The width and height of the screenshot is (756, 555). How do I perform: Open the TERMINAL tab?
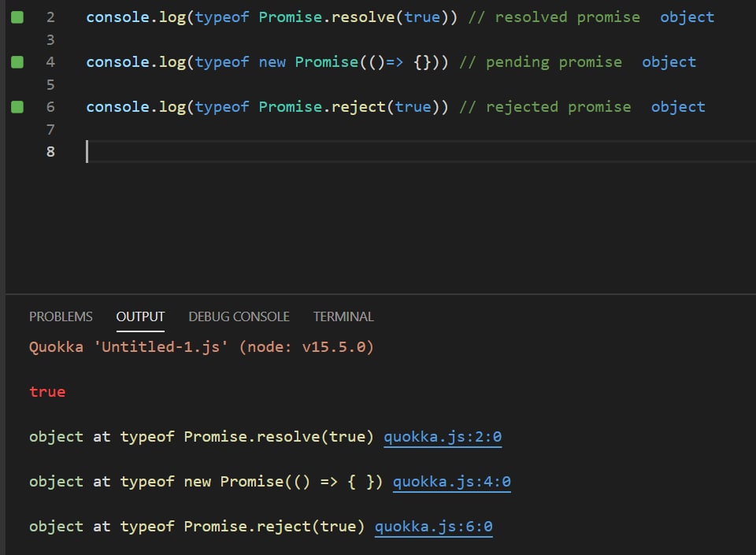343,316
